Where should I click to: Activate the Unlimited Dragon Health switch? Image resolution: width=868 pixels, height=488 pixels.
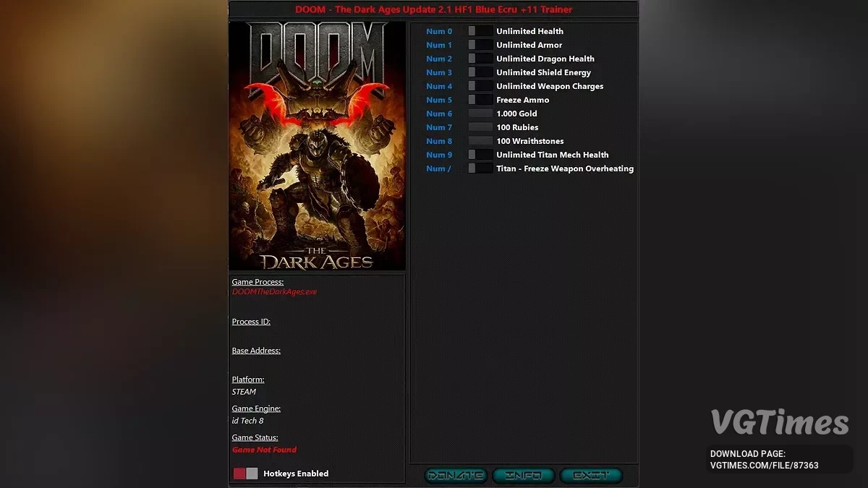480,59
